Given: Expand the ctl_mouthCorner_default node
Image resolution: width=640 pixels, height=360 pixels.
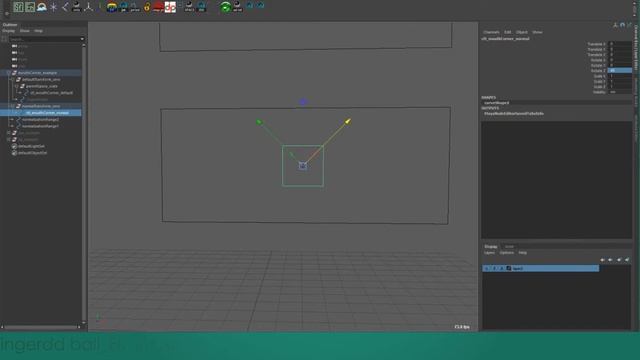Looking at the screenshot, I should [x=21, y=93].
